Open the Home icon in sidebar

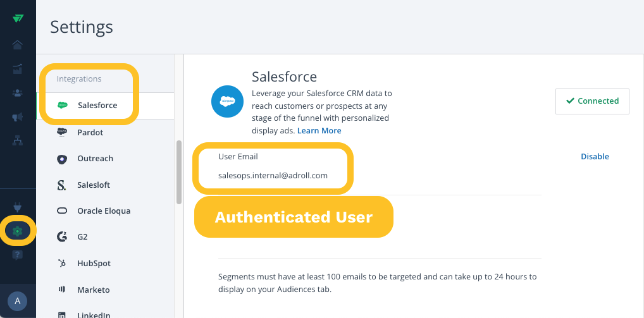[x=18, y=45]
